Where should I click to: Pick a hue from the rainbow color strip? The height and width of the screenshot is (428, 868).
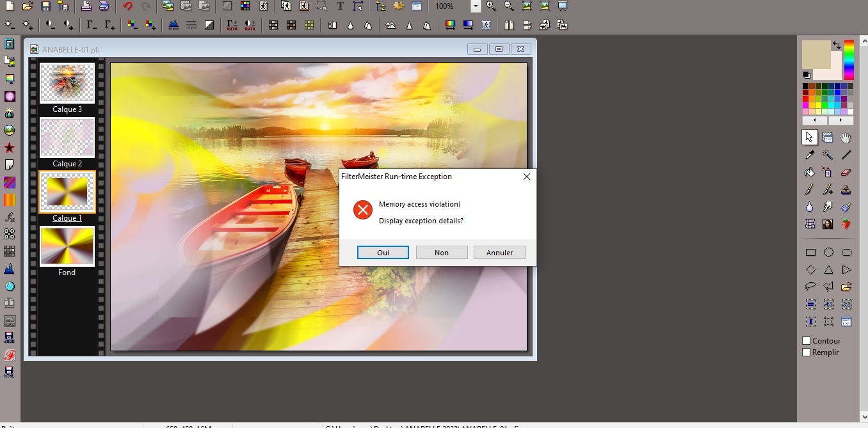point(849,60)
